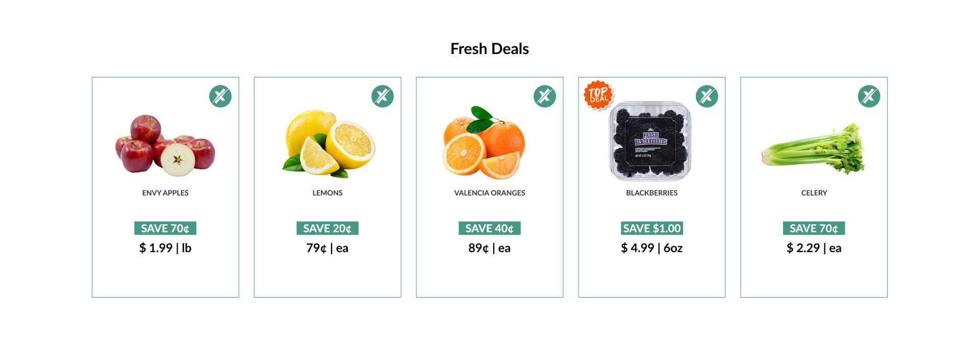Click the Valencia Oranges title link
The height and width of the screenshot is (342, 980).
(490, 193)
